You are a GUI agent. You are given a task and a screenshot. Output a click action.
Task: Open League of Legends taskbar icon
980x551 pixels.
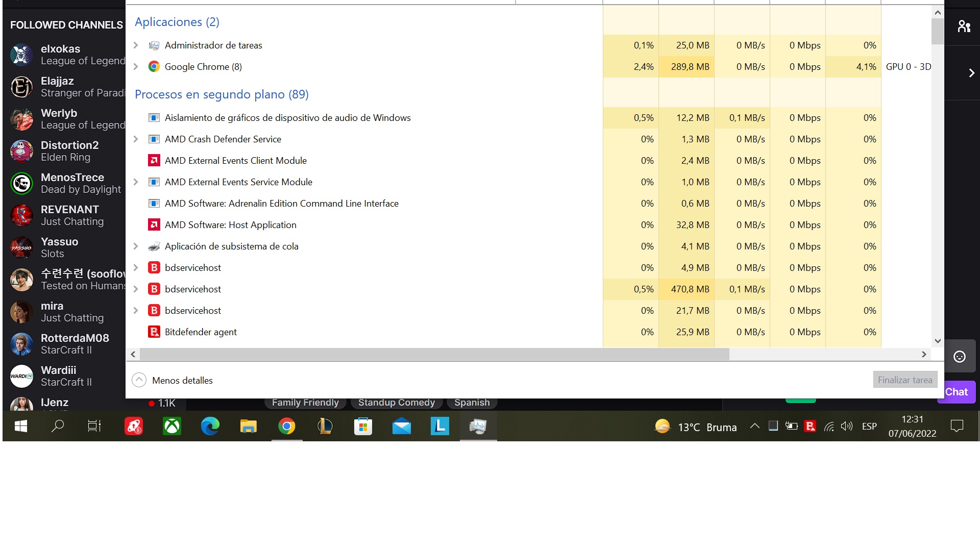coord(325,427)
